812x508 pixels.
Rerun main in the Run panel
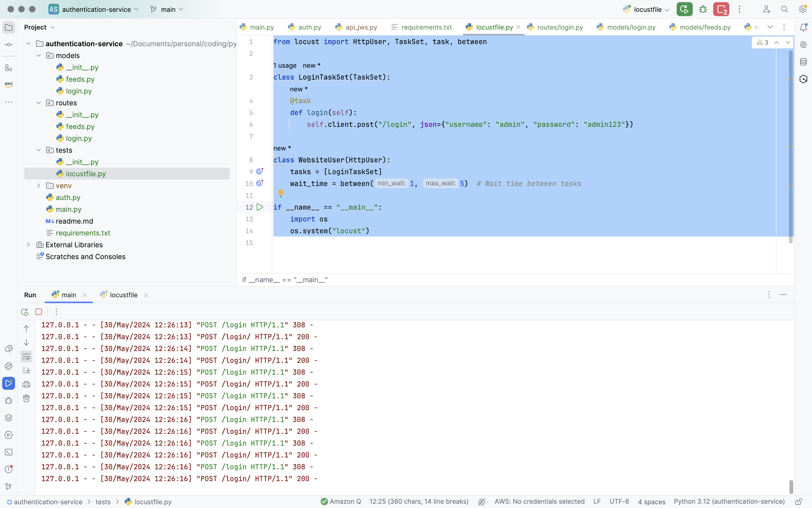click(x=25, y=312)
